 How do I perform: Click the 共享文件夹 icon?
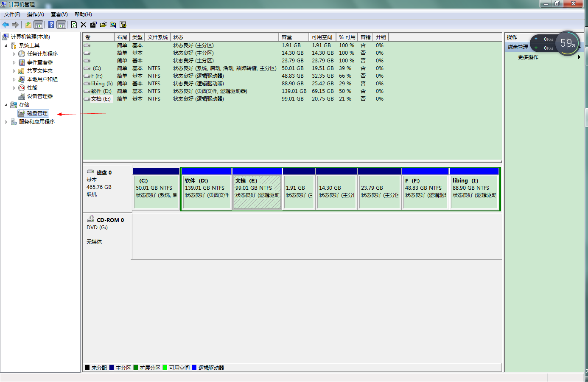click(22, 71)
